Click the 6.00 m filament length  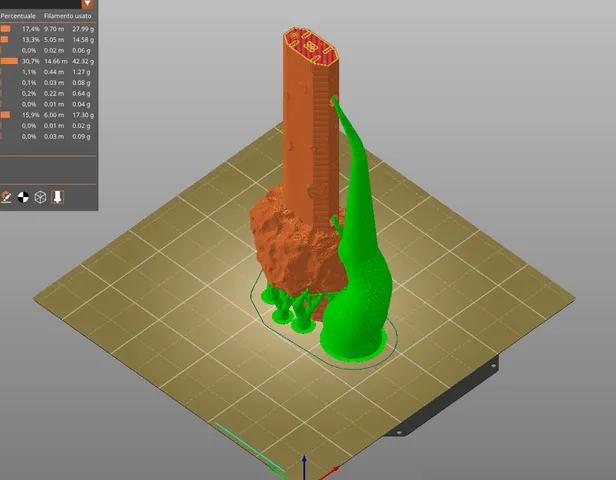point(54,115)
